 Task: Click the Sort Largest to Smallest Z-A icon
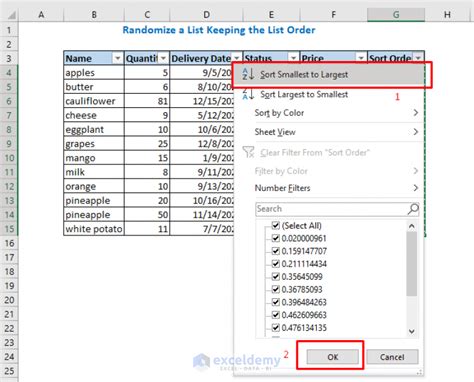248,94
